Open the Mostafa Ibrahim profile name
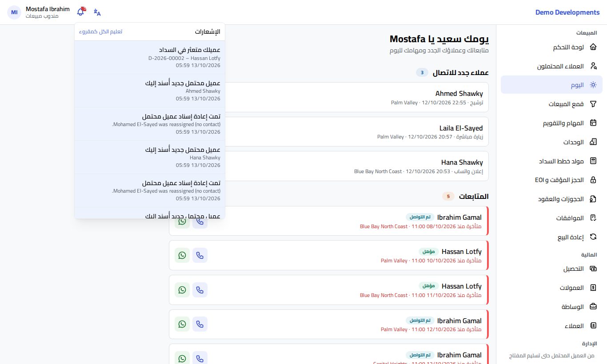The width and height of the screenshot is (607, 364). tap(48, 9)
